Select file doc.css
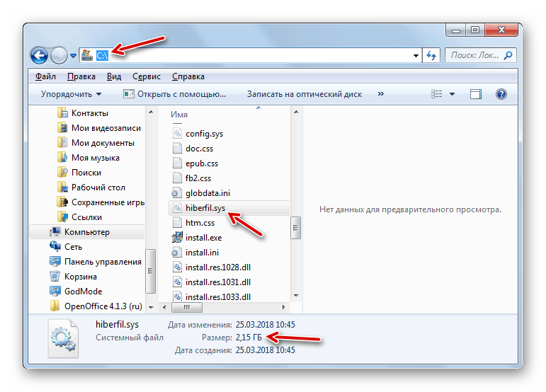 pos(193,149)
